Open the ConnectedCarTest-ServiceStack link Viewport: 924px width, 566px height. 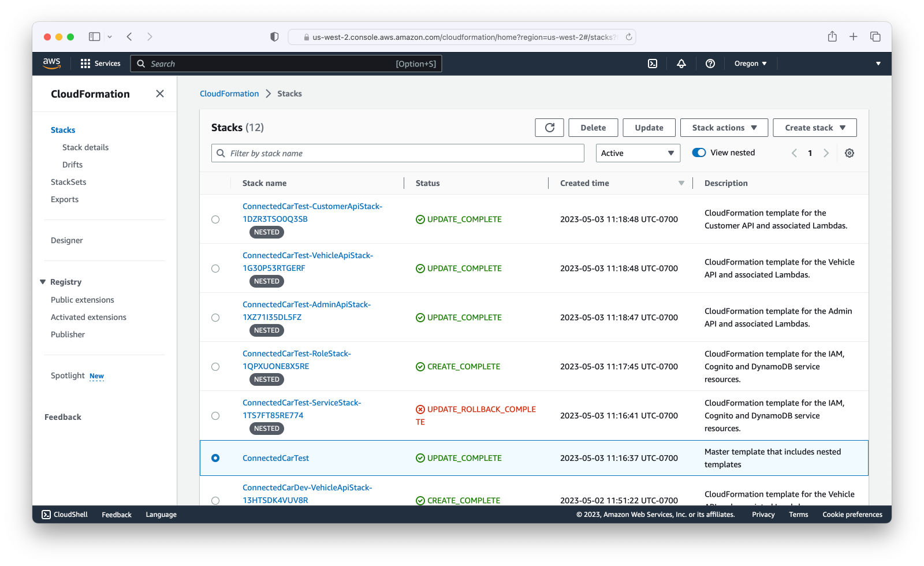click(x=301, y=409)
